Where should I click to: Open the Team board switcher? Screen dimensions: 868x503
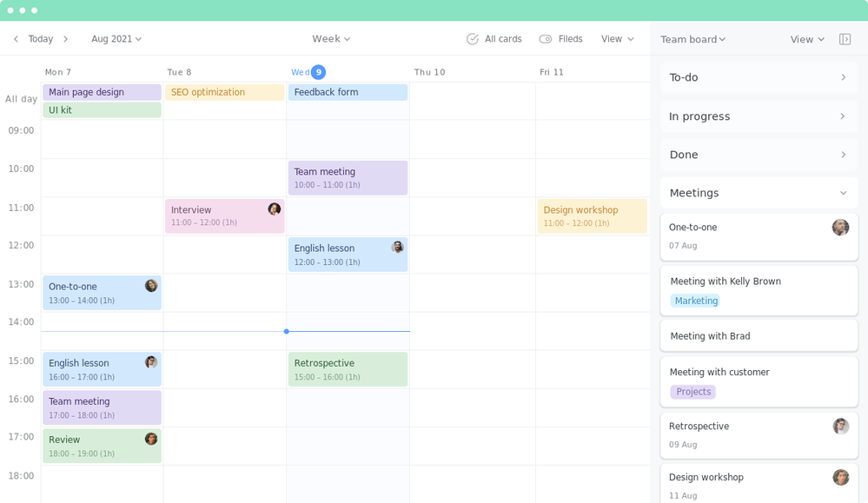[692, 39]
